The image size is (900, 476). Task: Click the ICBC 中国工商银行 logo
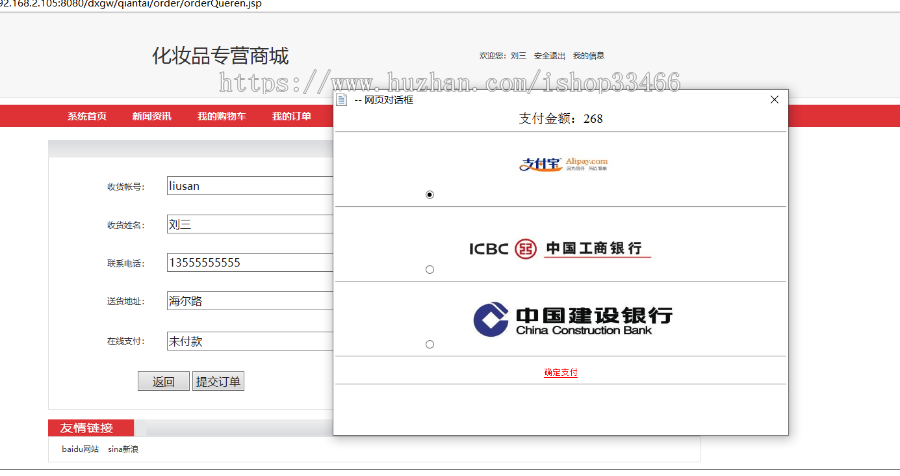[560, 249]
